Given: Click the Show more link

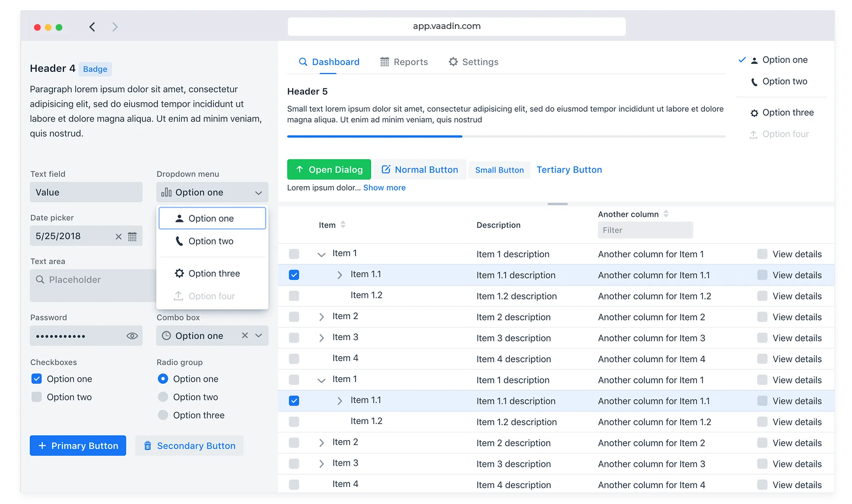Looking at the screenshot, I should pos(385,188).
